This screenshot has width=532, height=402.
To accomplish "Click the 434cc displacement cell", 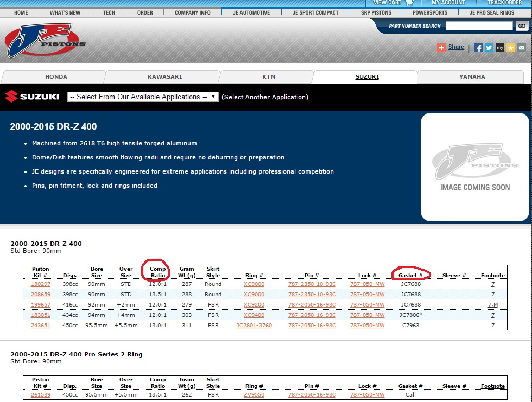I will pos(70,315).
